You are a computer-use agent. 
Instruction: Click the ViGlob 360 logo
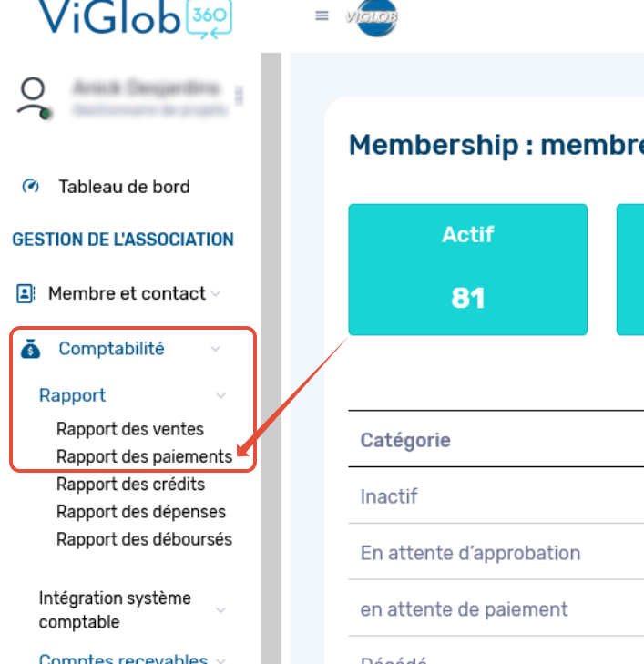click(136, 18)
